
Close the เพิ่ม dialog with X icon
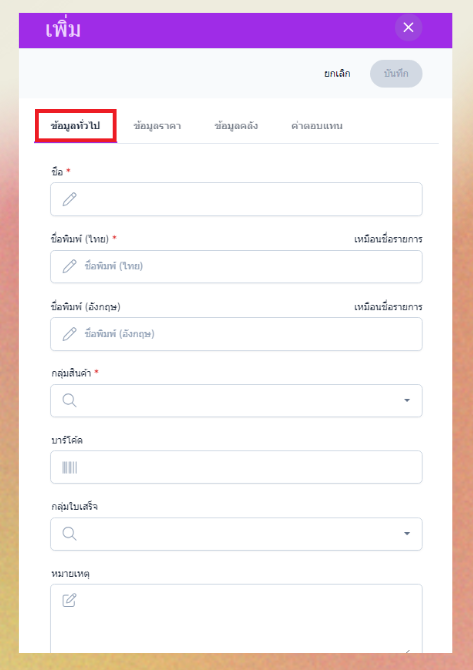pyautogui.click(x=408, y=27)
